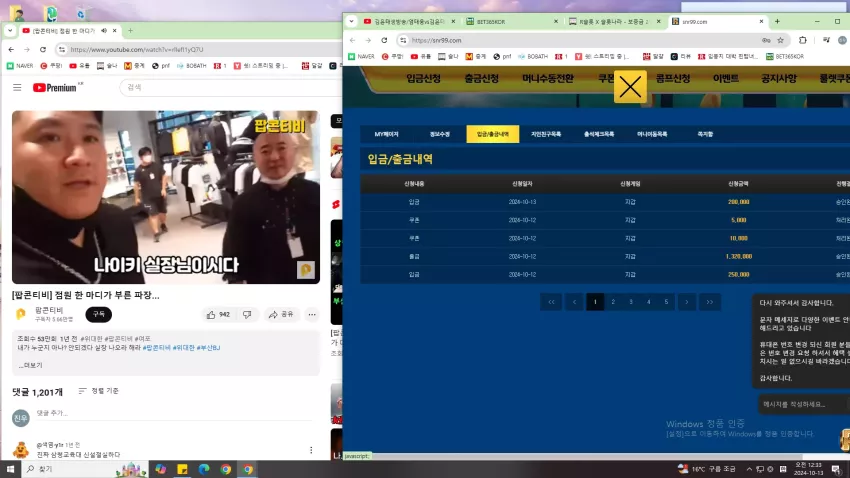Screen dimensions: 850x478
Task: Open BET365KOR bookmark in snr99 window
Action: pos(785,56)
